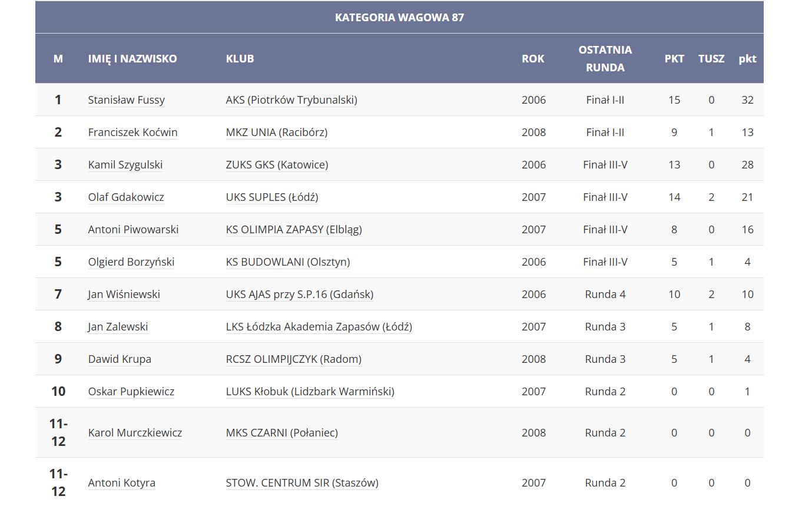Viewport: 812px width, 506px height.
Task: Open the Oskar Pupkiewicz link
Action: (x=131, y=392)
